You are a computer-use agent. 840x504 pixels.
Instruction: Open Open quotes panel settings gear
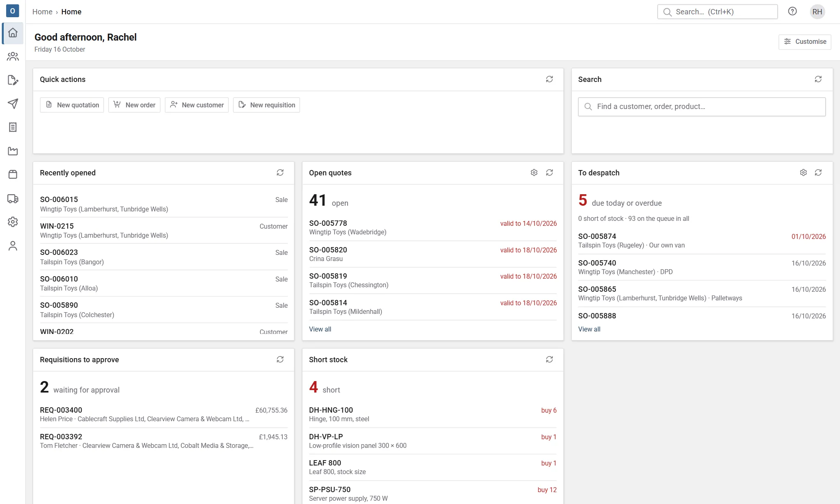pos(534,173)
